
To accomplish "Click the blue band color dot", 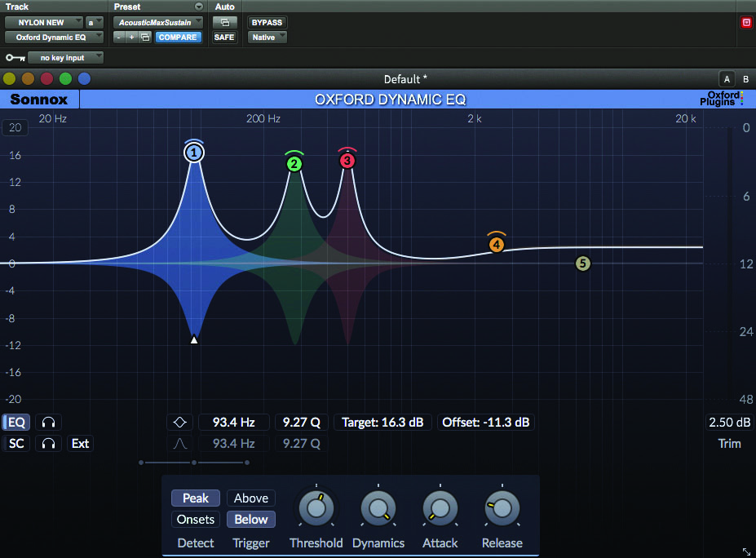I will click(x=84, y=78).
